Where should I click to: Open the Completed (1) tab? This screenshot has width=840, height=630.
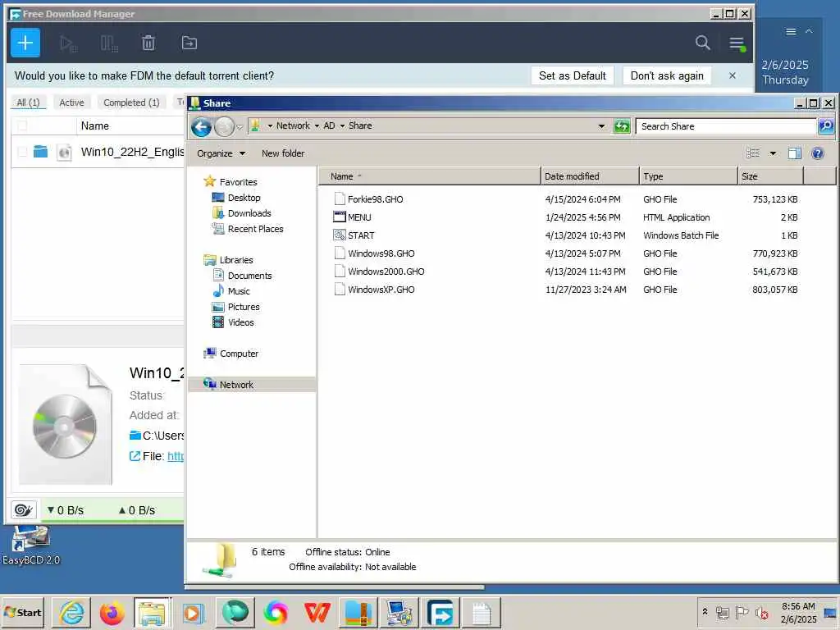131,103
